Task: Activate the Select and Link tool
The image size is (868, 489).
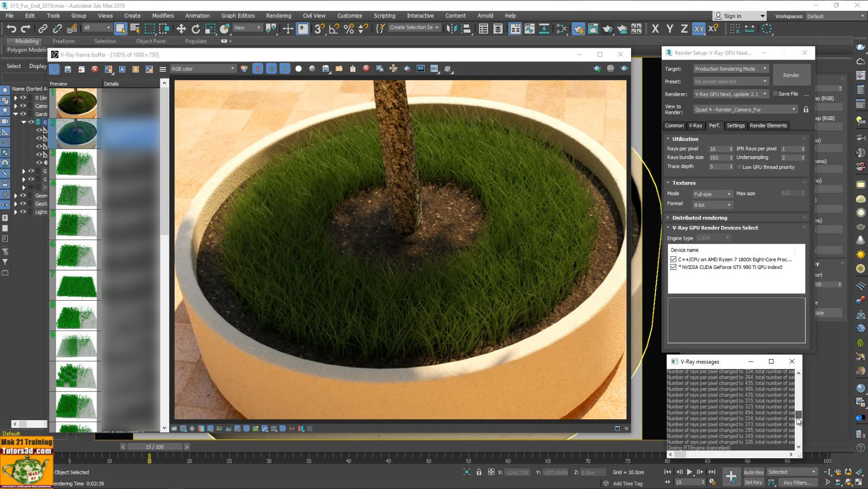Action: click(43, 29)
